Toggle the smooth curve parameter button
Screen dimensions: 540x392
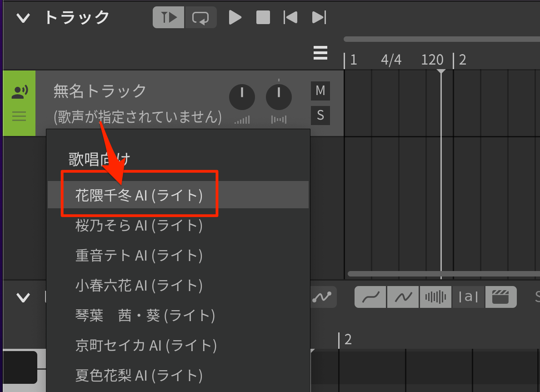point(370,297)
